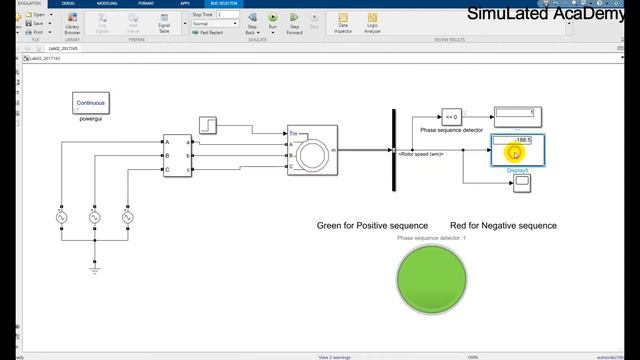The width and height of the screenshot is (640, 360).
Task: Click the Lab02_2017165 breadcrumb path
Action: pyautogui.click(x=45, y=58)
